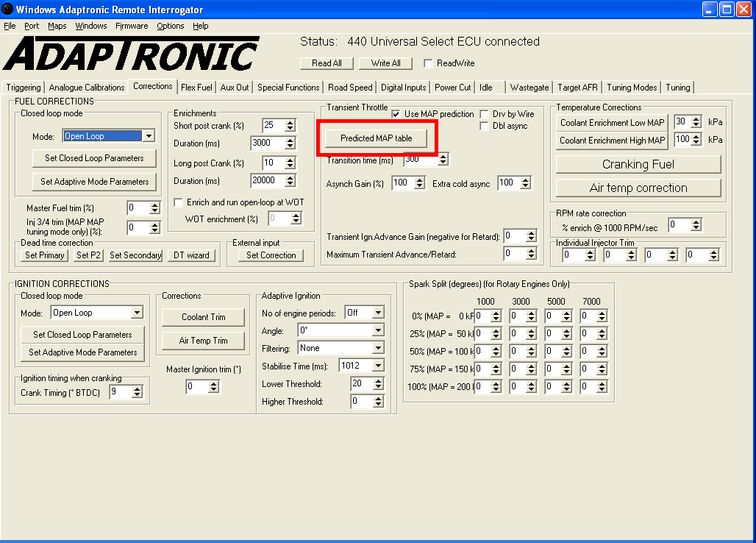Expand the Adaptive Ignition Filtering dropdown

(x=378, y=348)
